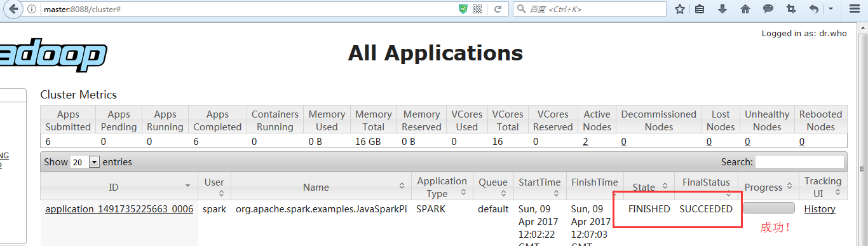Click the application progress bar
868x246 pixels.
(769, 208)
